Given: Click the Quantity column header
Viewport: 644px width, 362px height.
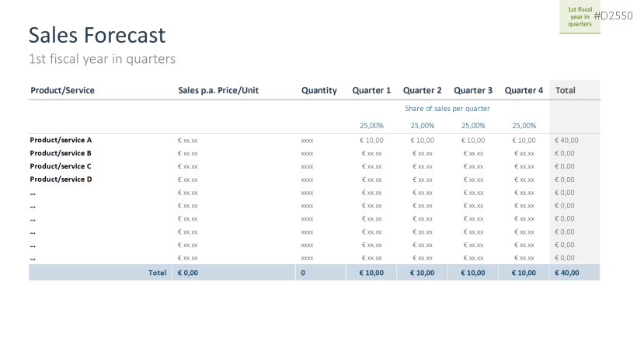Looking at the screenshot, I should point(319,90).
